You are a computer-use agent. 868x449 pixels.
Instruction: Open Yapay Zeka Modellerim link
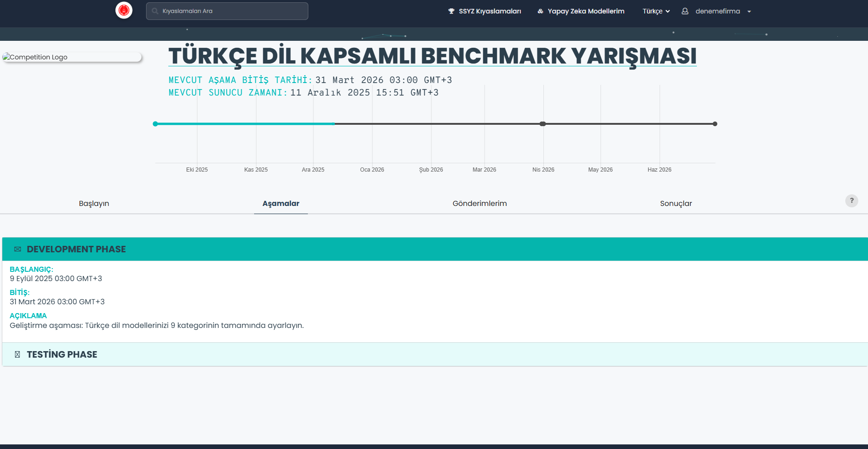click(x=586, y=11)
